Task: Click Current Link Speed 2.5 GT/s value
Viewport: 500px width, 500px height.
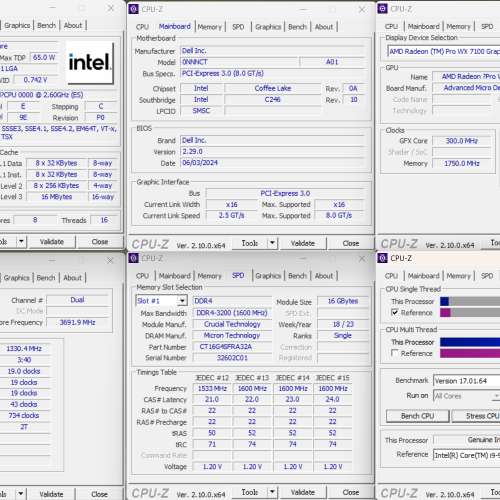Action: (x=231, y=215)
